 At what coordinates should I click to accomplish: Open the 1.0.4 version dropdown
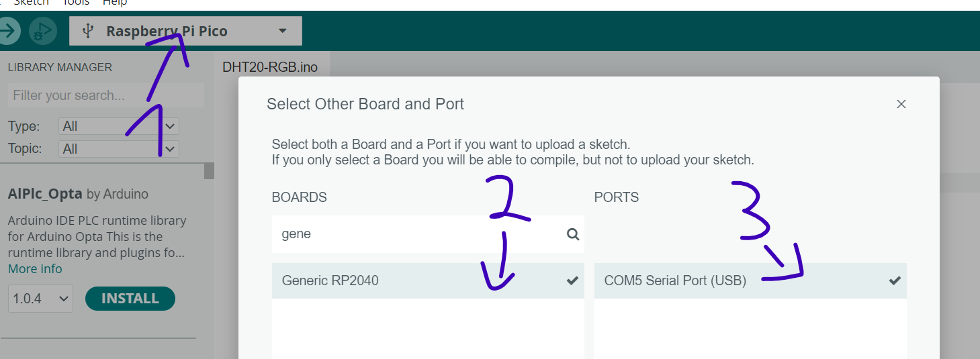click(40, 299)
